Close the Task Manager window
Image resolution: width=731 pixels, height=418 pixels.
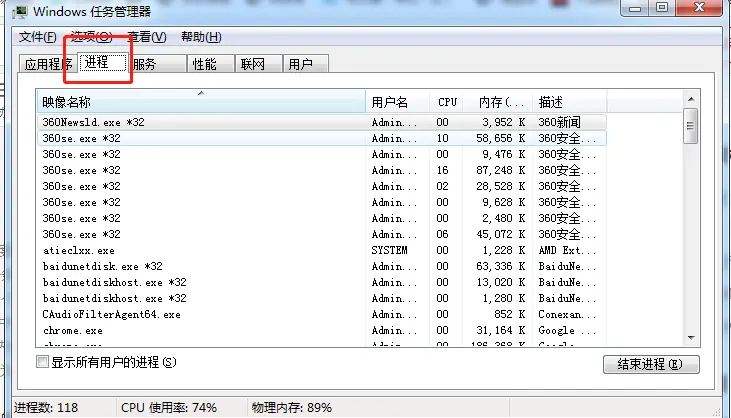[x=699, y=8]
